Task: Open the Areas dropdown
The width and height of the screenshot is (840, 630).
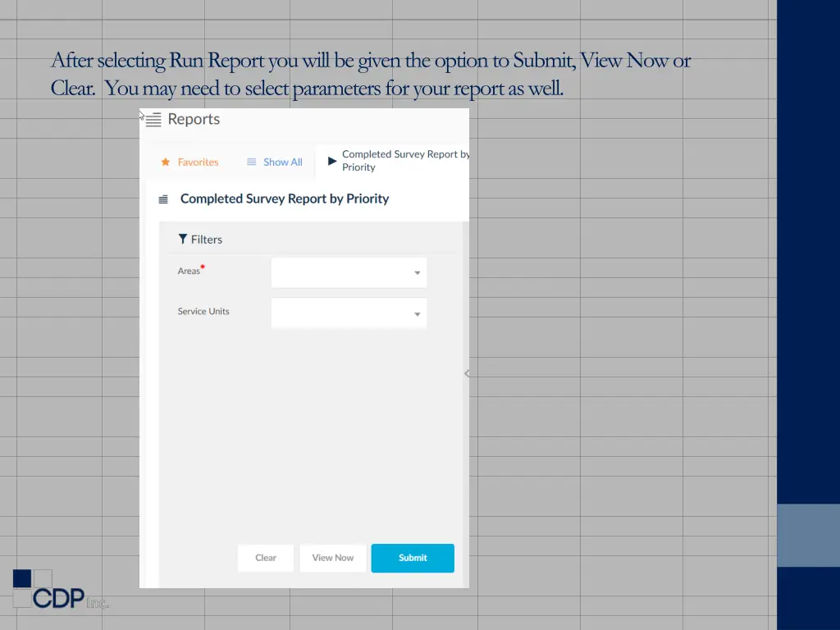Action: [x=417, y=272]
